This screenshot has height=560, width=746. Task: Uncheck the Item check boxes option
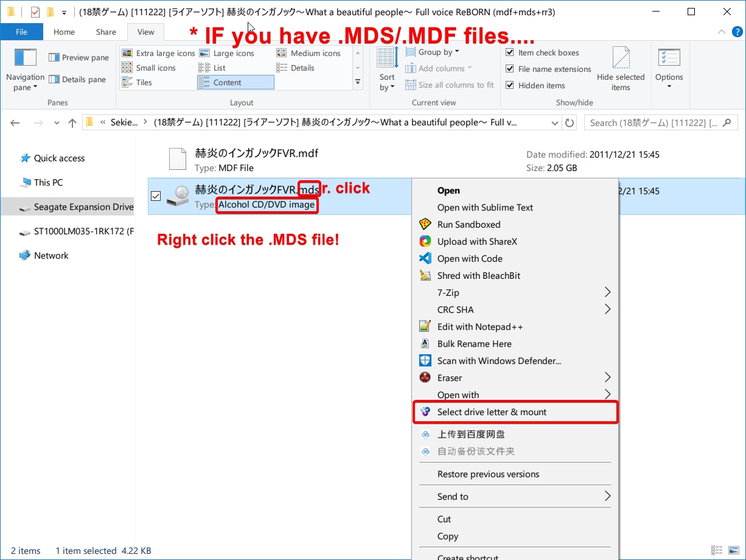pyautogui.click(x=510, y=53)
